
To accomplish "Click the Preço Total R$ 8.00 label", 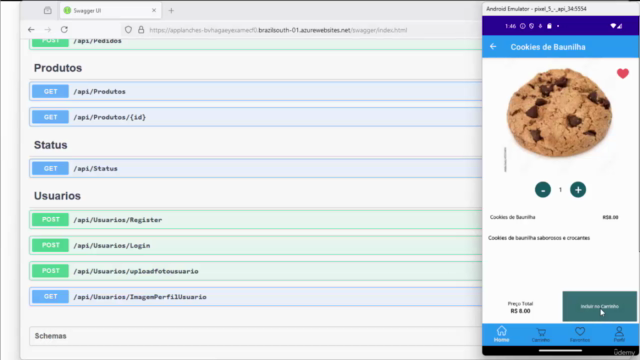I will coord(520,307).
